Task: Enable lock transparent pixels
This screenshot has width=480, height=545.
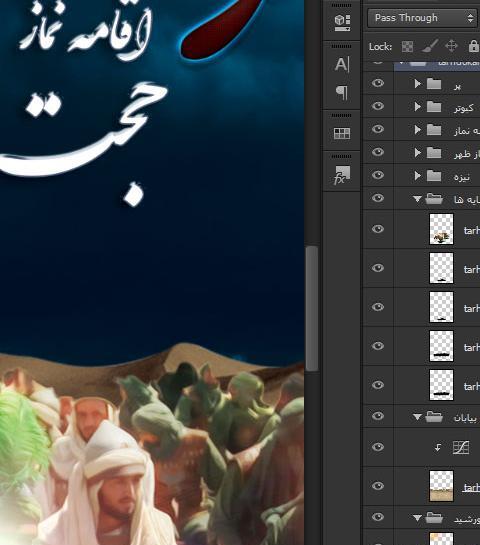Action: 407,46
